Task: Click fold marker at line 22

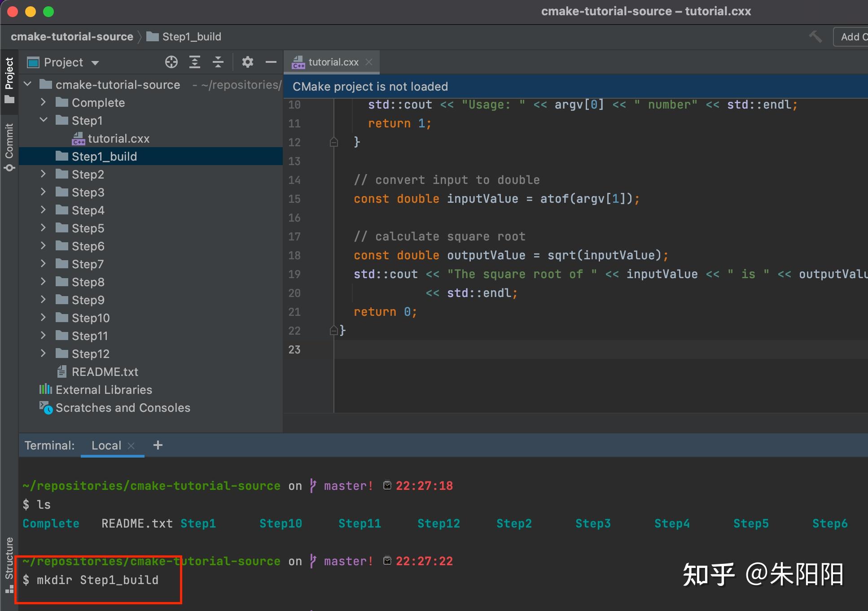Action: click(x=333, y=331)
